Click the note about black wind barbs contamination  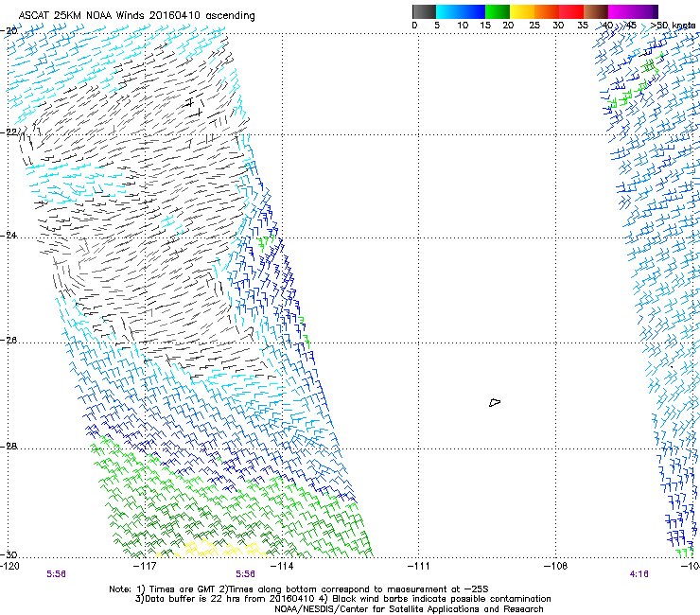point(436,599)
